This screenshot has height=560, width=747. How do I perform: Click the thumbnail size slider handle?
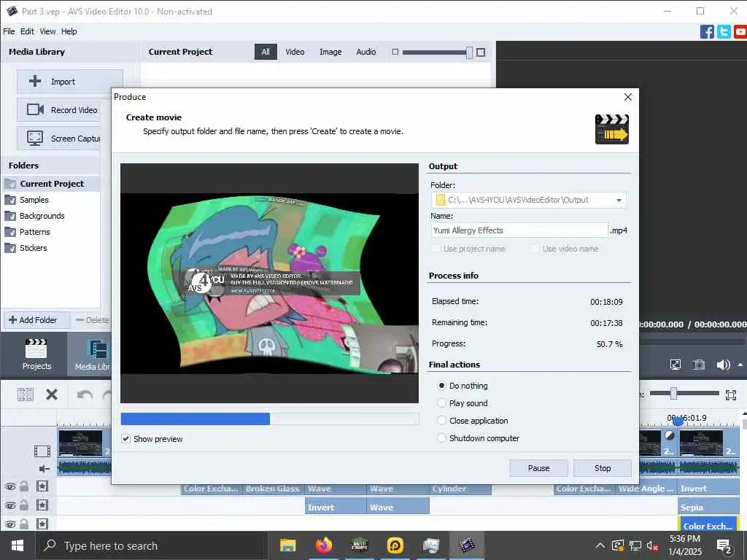[469, 52]
